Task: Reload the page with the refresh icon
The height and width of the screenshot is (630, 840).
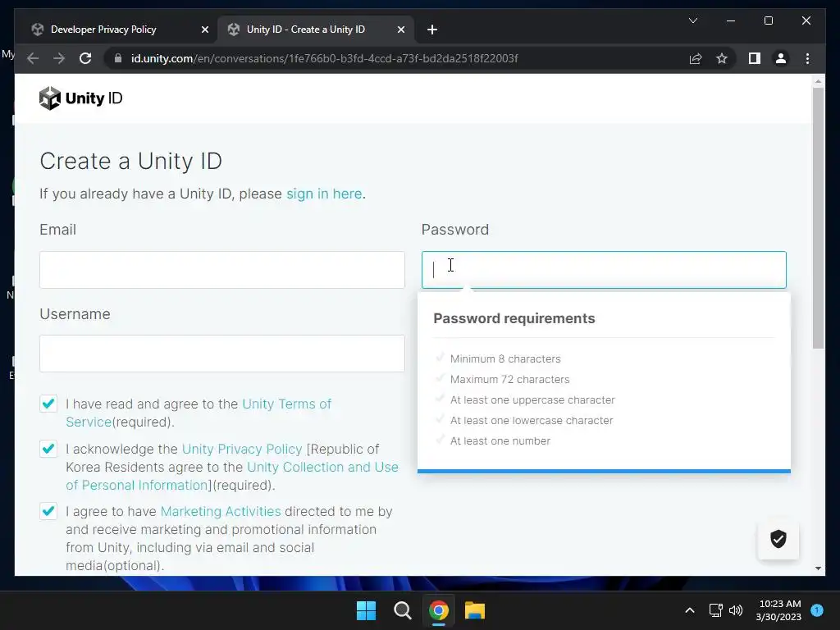Action: 85,58
